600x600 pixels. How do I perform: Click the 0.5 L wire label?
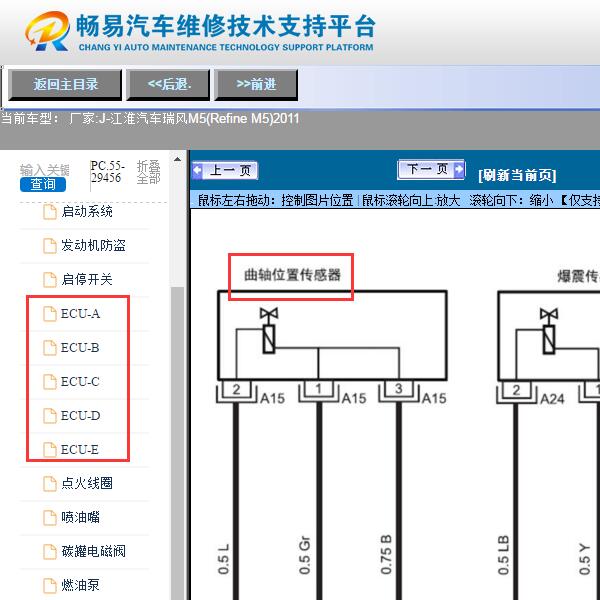click(x=223, y=559)
